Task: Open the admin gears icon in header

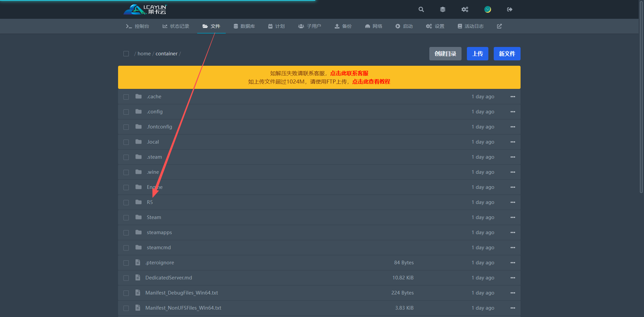Action: pos(465,9)
